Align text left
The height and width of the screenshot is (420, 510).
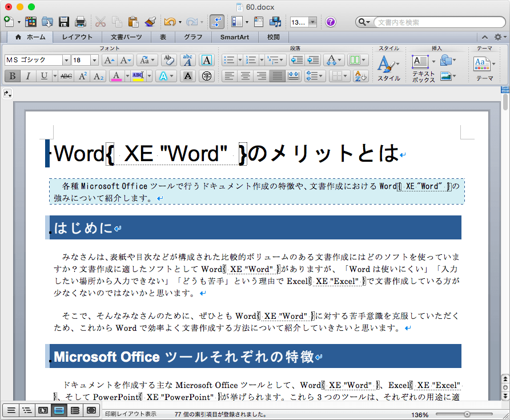230,76
